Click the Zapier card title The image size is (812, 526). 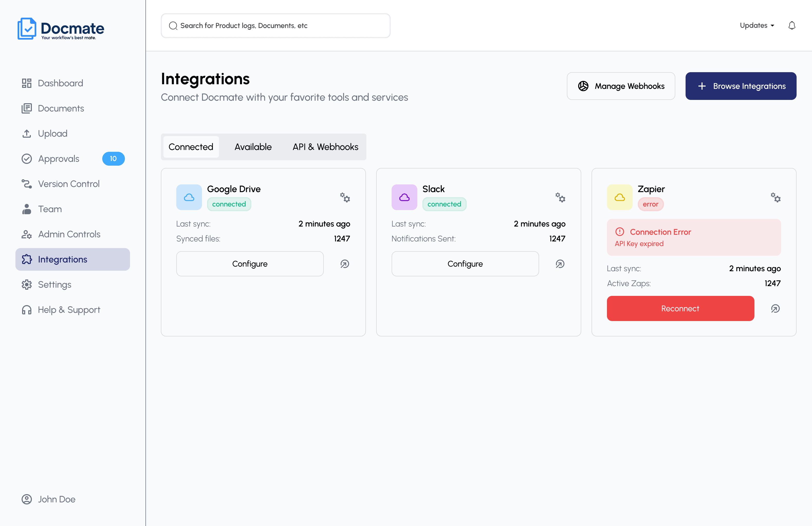tap(651, 189)
